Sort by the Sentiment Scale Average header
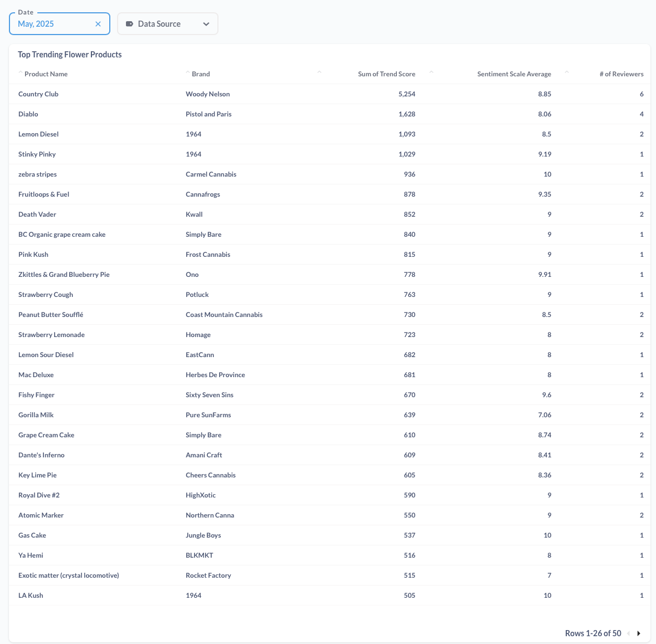Screen dimensions: 656x644 (514, 74)
